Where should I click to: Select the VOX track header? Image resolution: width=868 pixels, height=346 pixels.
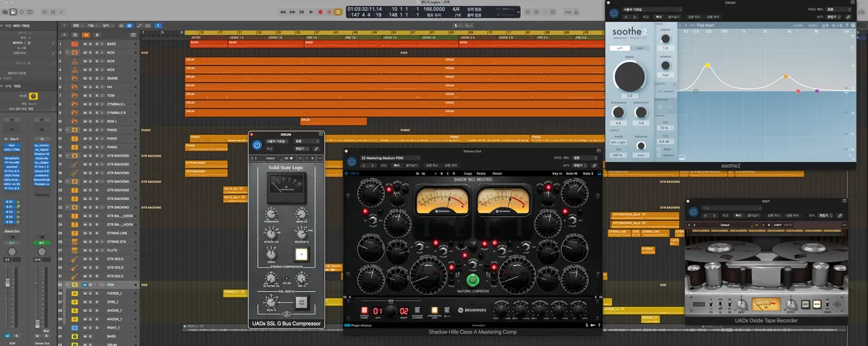98,285
